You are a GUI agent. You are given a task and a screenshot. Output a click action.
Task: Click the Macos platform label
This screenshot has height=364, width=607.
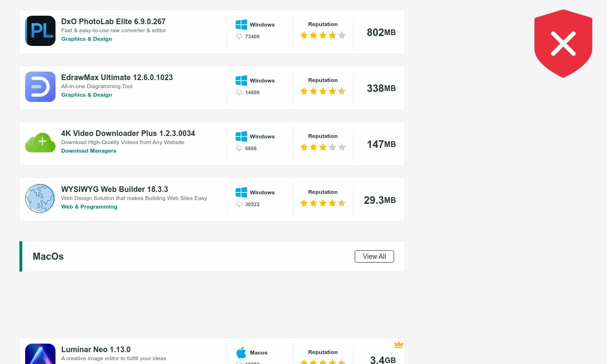[259, 353]
